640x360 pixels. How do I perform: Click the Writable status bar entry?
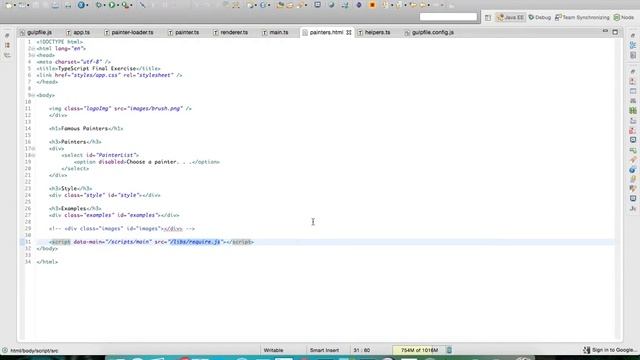273,350
